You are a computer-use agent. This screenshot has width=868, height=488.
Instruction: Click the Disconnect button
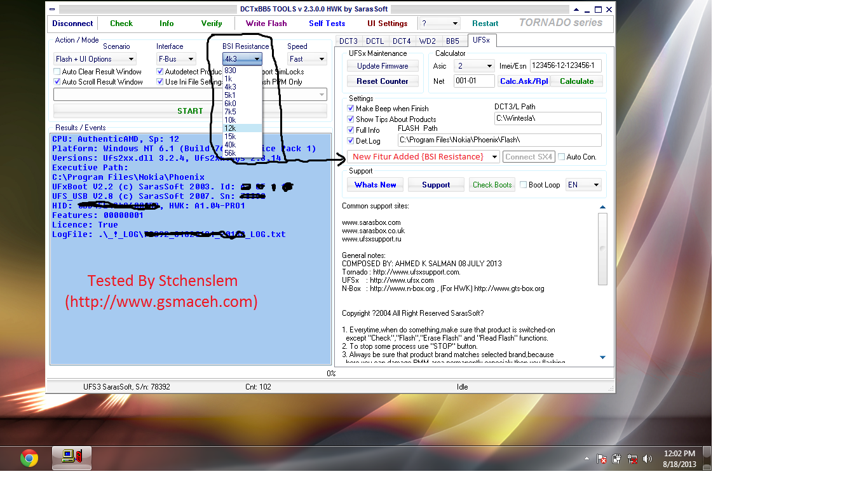(72, 24)
